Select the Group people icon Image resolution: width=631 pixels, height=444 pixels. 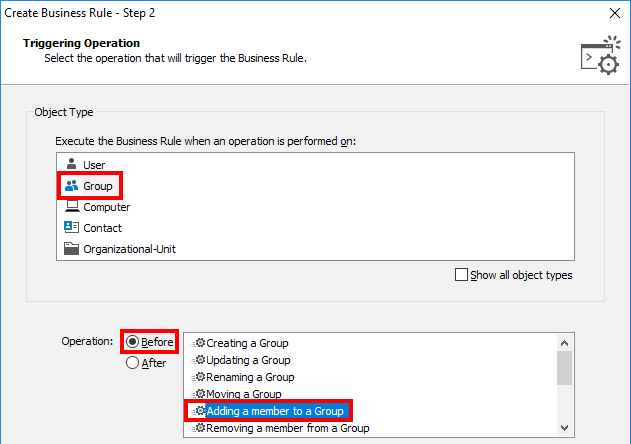(x=71, y=186)
